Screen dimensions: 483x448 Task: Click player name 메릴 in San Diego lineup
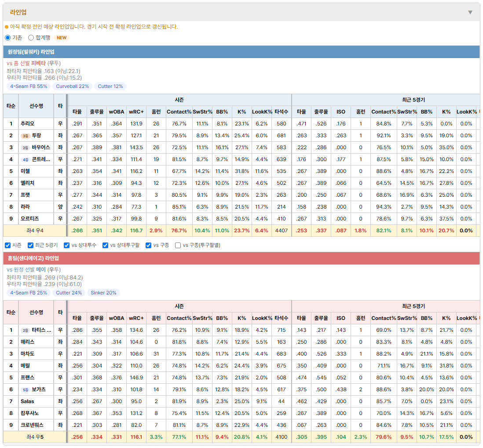click(25, 366)
